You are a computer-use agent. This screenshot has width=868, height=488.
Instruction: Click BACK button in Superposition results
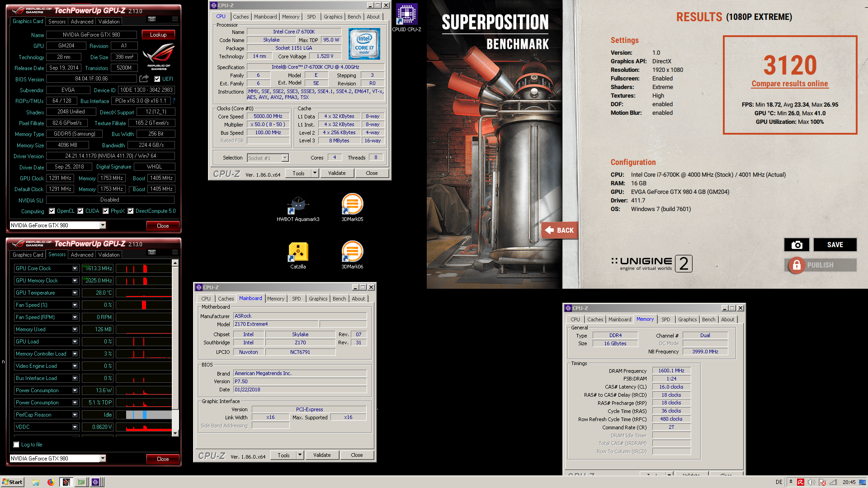(x=559, y=230)
